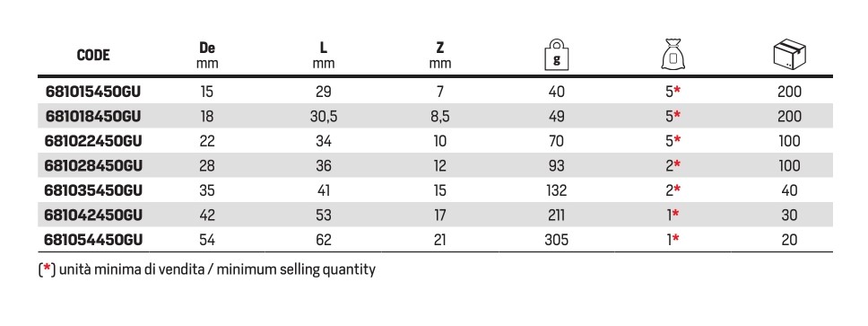Click the bag quantity icon
The height and width of the screenshot is (326, 868).
coord(673,54)
